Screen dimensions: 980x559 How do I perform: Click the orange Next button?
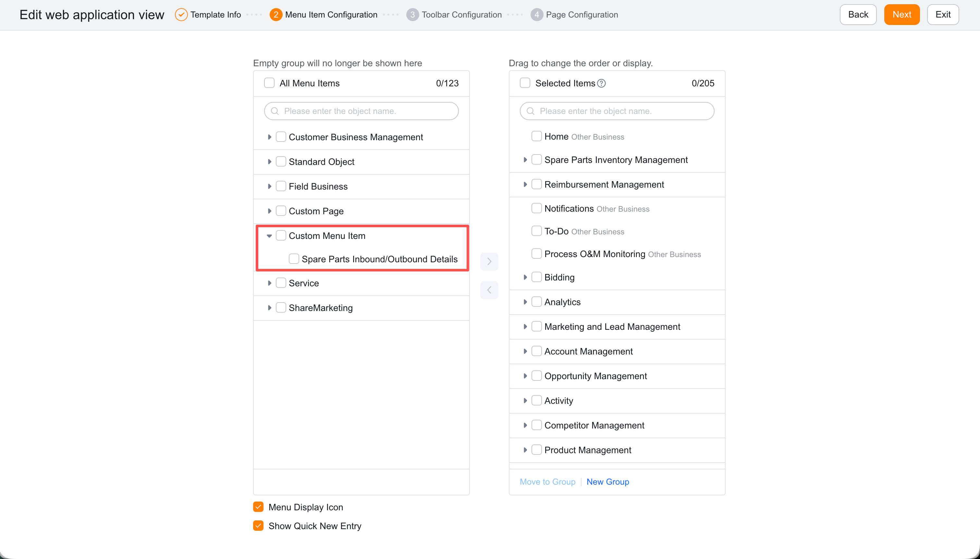pos(902,15)
